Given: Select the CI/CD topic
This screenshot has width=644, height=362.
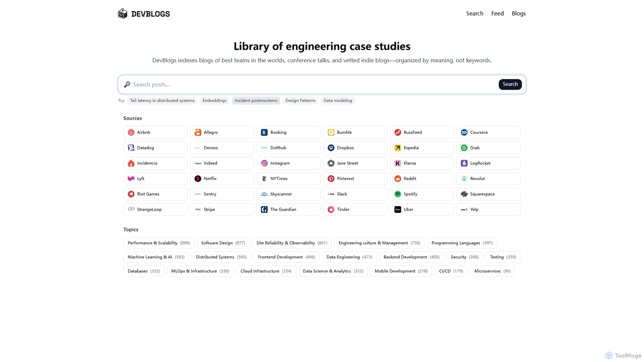Looking at the screenshot, I should [x=451, y=271].
